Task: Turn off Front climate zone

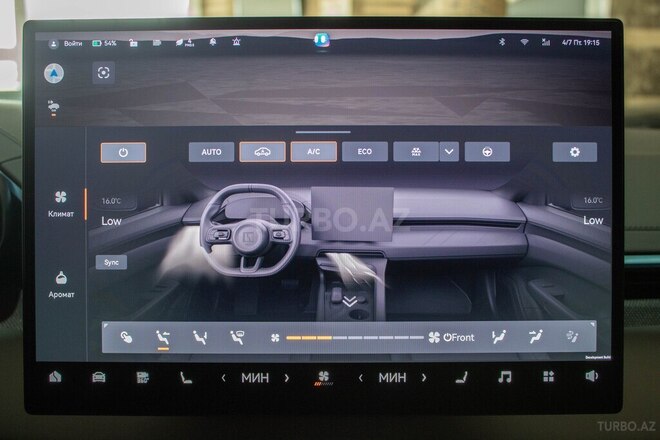Action: click(x=459, y=337)
